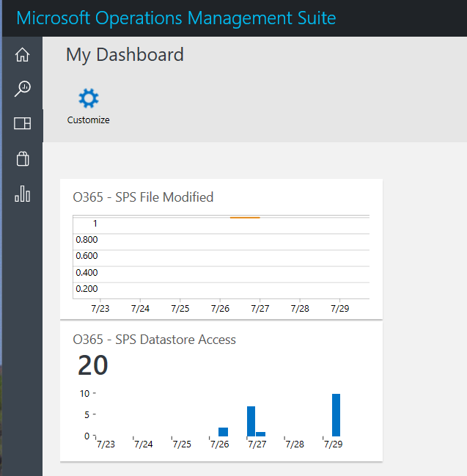Click the orange line in File Modified chart

click(245, 218)
